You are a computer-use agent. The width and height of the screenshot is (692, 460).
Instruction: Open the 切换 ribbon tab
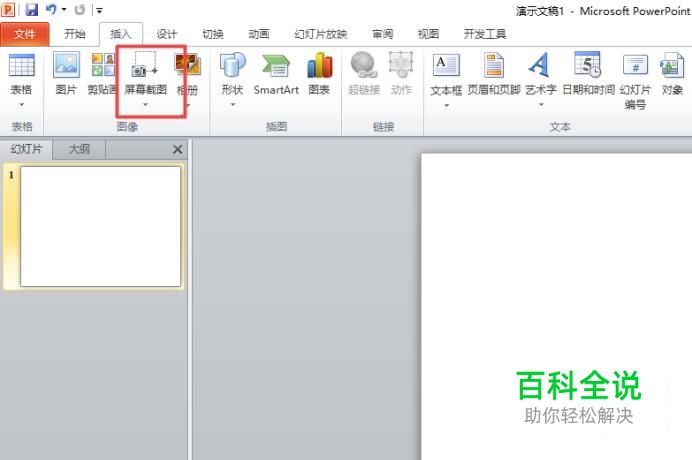pos(213,34)
